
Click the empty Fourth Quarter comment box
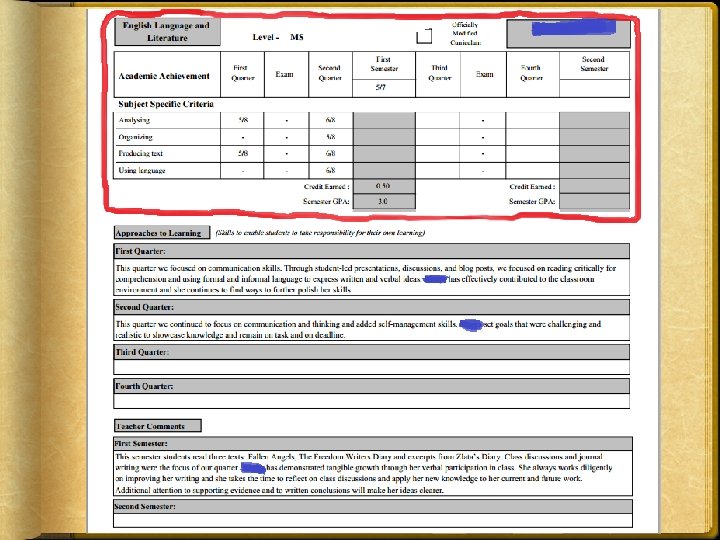click(371, 401)
